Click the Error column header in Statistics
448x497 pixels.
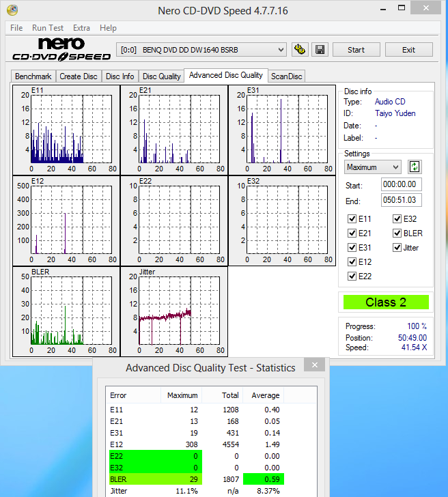click(x=133, y=395)
